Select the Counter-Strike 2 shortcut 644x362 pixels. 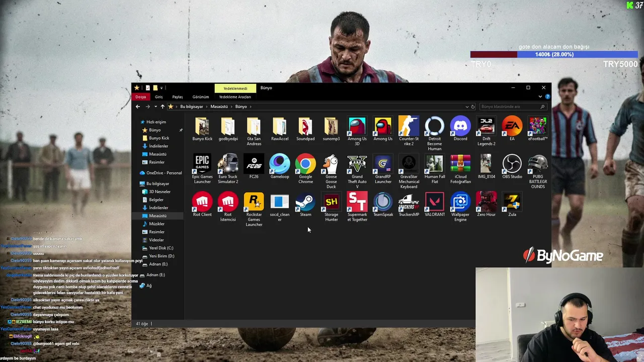409,131
